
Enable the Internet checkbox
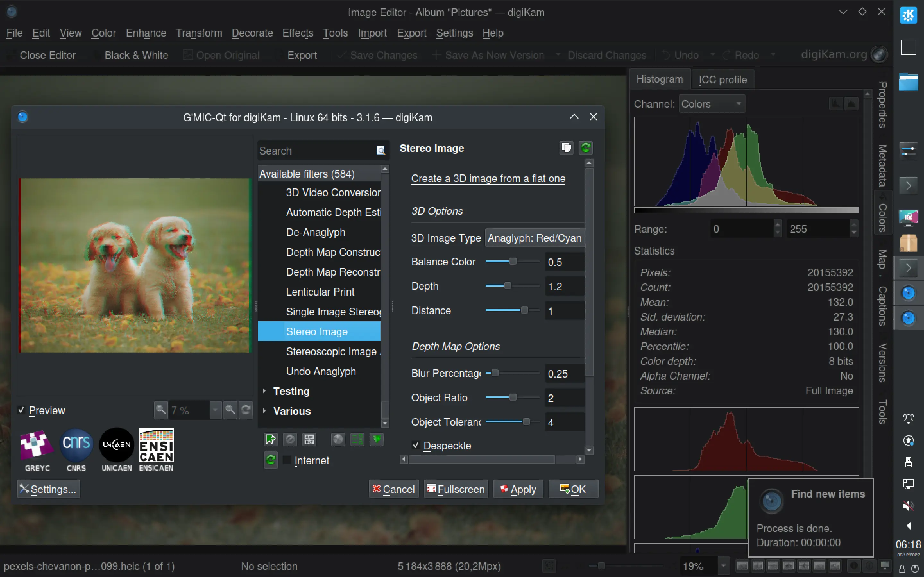click(x=287, y=460)
